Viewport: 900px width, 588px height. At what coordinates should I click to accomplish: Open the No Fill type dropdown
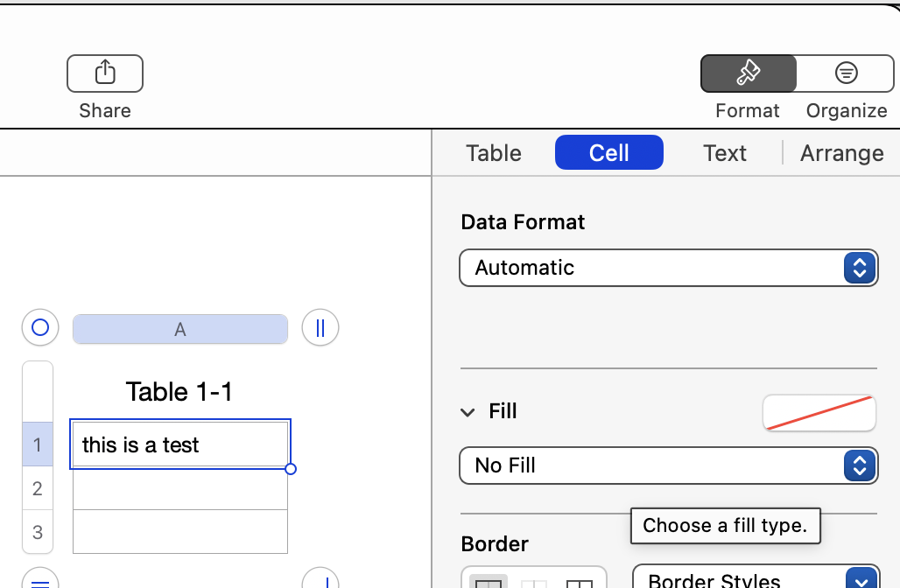pos(668,465)
